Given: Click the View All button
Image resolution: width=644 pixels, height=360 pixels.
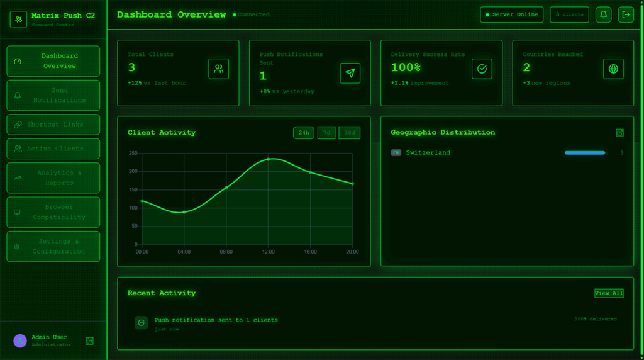Looking at the screenshot, I should click(609, 293).
